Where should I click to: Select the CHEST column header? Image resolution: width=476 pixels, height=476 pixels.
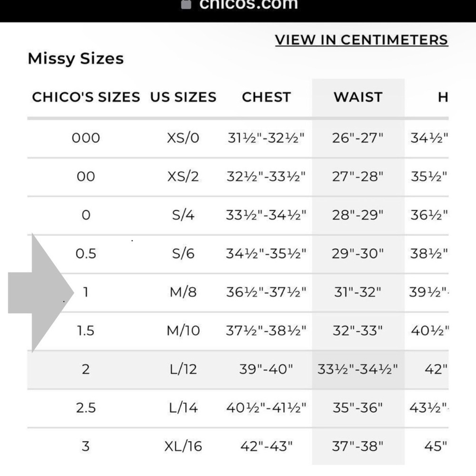[266, 97]
